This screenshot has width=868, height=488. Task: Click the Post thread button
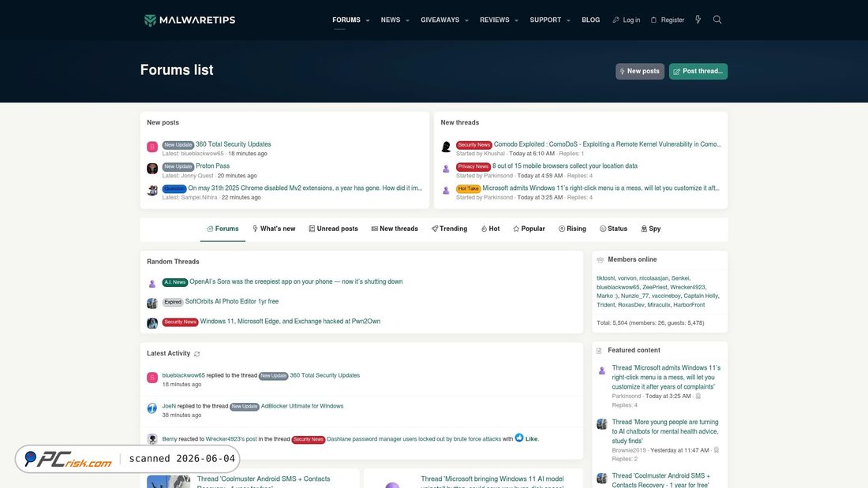pos(698,72)
